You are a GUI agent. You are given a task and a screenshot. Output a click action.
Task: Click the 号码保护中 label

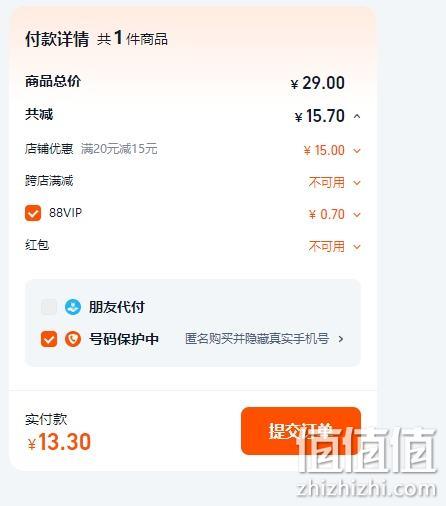pos(124,339)
